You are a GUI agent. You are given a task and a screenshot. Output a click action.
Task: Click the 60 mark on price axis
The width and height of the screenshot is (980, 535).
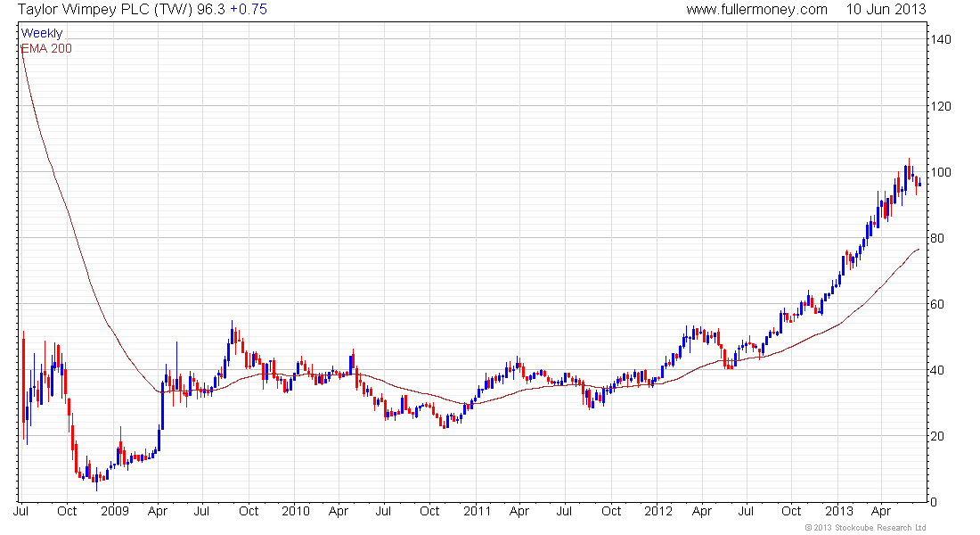939,304
